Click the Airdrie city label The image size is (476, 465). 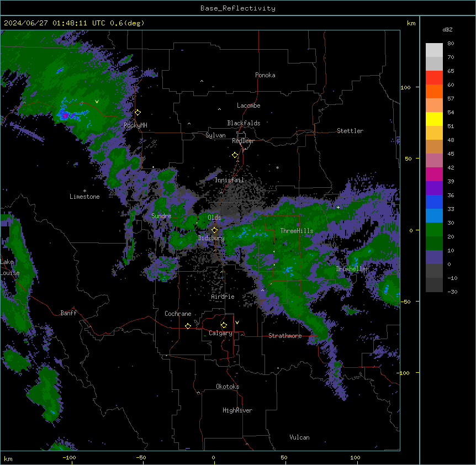tap(223, 297)
